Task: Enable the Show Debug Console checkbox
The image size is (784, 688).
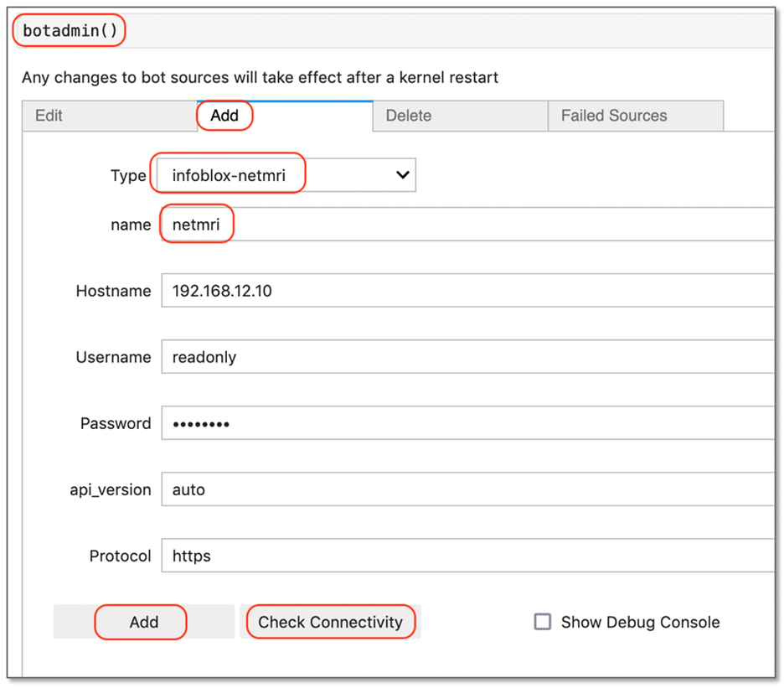Action: [x=542, y=622]
